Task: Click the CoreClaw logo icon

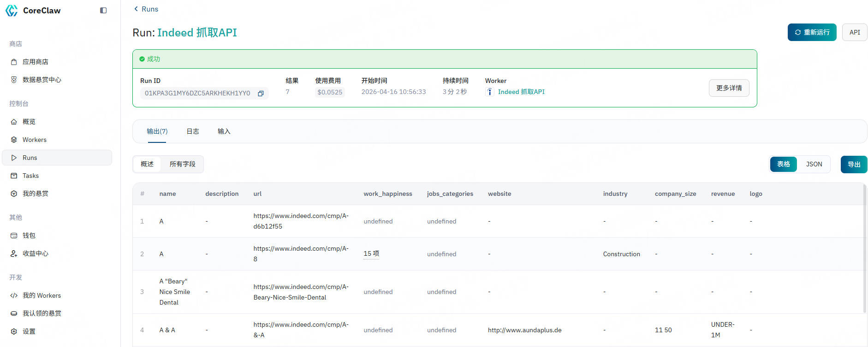Action: 12,11
